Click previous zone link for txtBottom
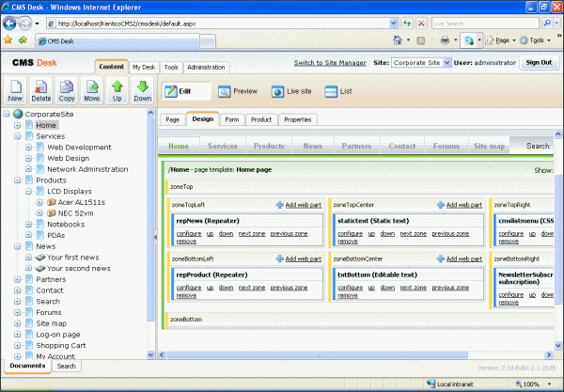This screenshot has height=392, width=564. click(x=450, y=288)
